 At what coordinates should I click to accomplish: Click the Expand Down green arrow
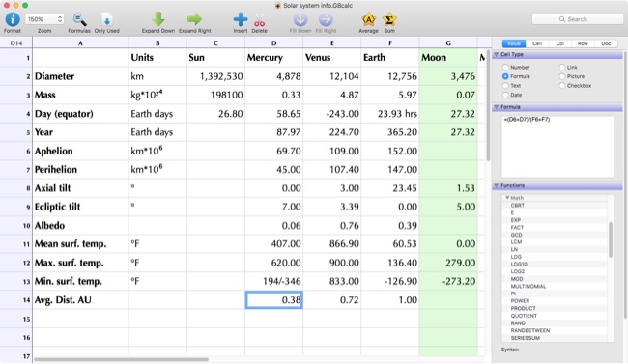(x=158, y=19)
